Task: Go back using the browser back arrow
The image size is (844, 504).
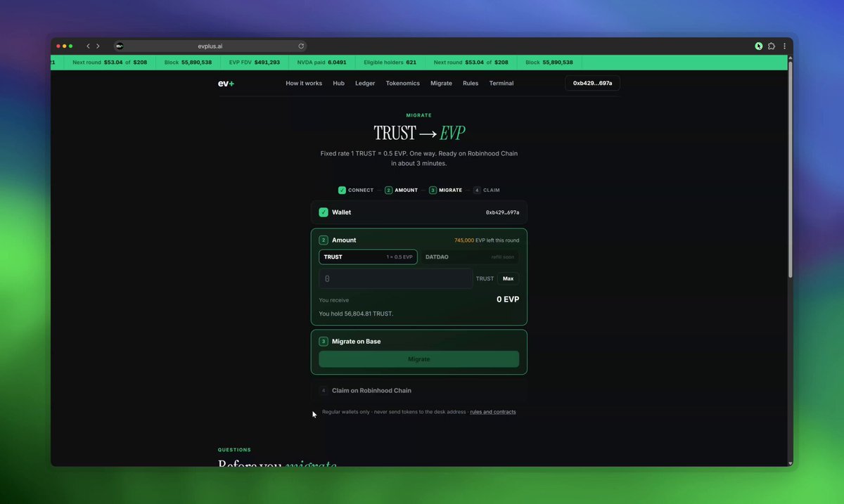Action: click(x=88, y=46)
